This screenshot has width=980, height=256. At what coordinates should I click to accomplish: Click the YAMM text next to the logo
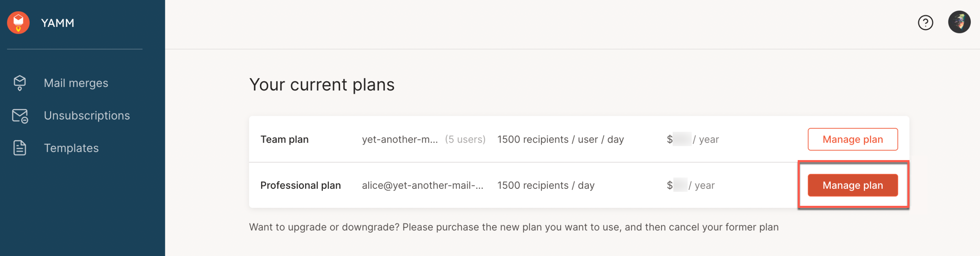58,23
